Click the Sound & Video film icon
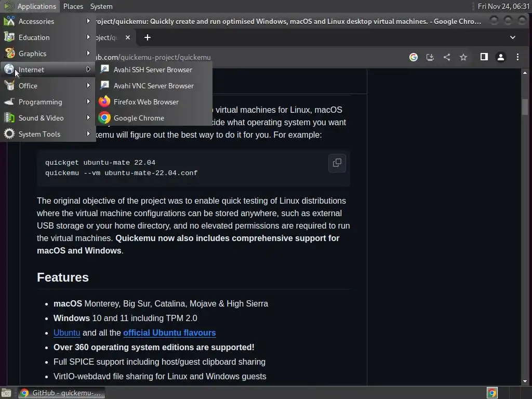 click(9, 118)
